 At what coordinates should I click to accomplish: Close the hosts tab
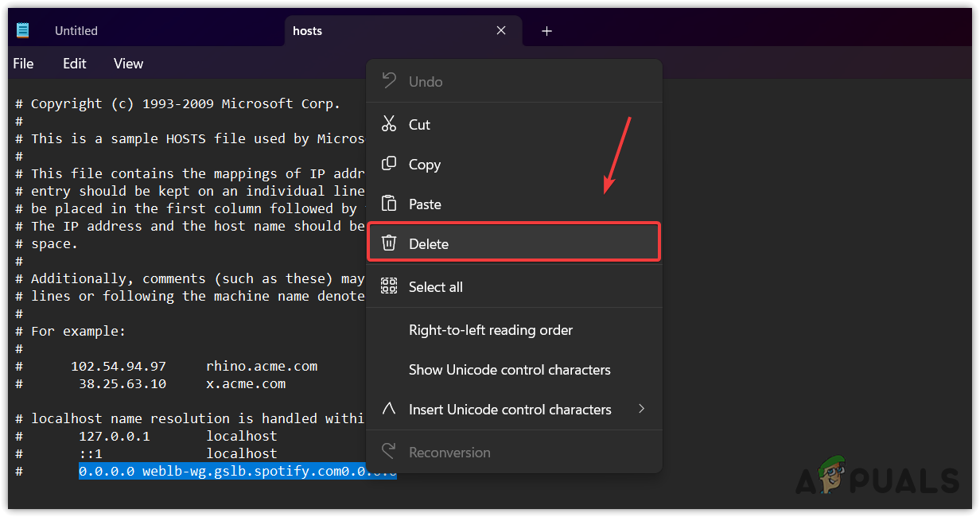(501, 31)
